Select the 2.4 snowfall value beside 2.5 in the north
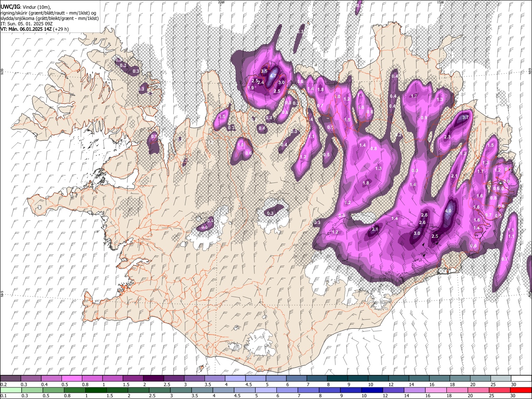This screenshot has height=399, width=532. 261,83
